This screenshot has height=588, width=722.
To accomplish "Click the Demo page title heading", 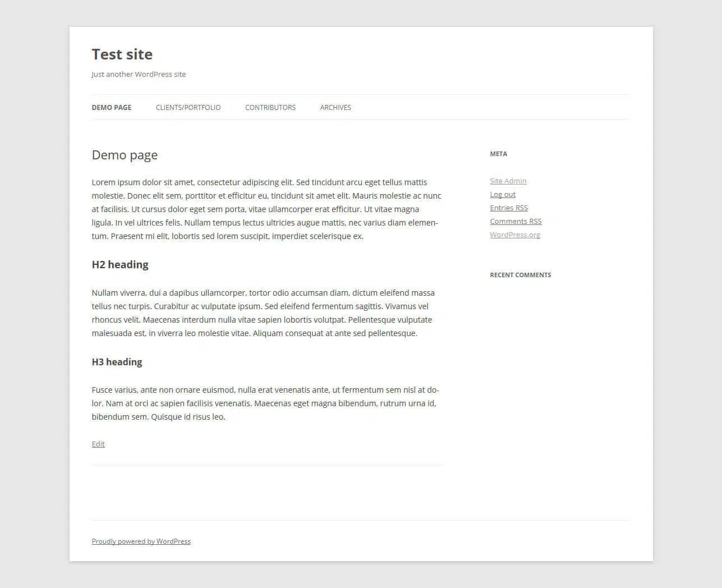I will tap(125, 155).
